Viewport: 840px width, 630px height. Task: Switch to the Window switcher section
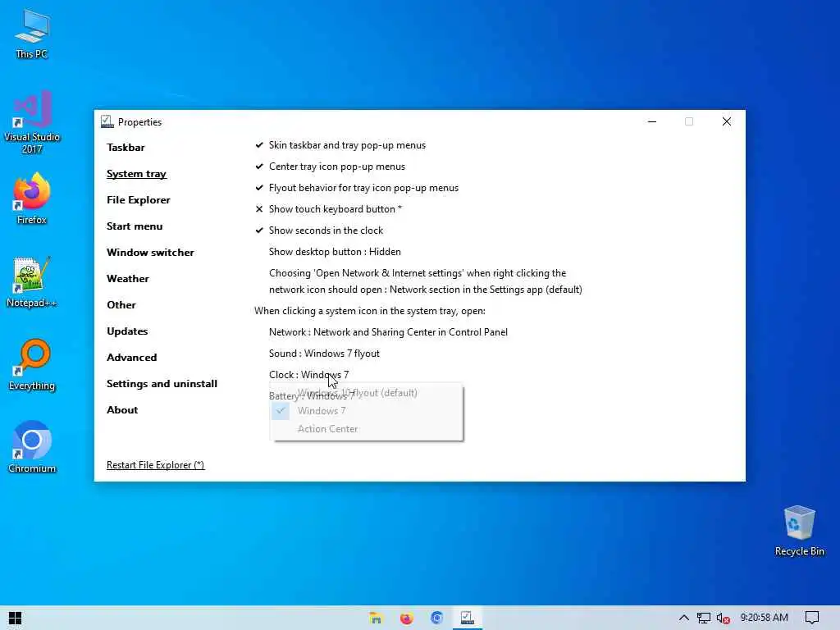pos(150,253)
